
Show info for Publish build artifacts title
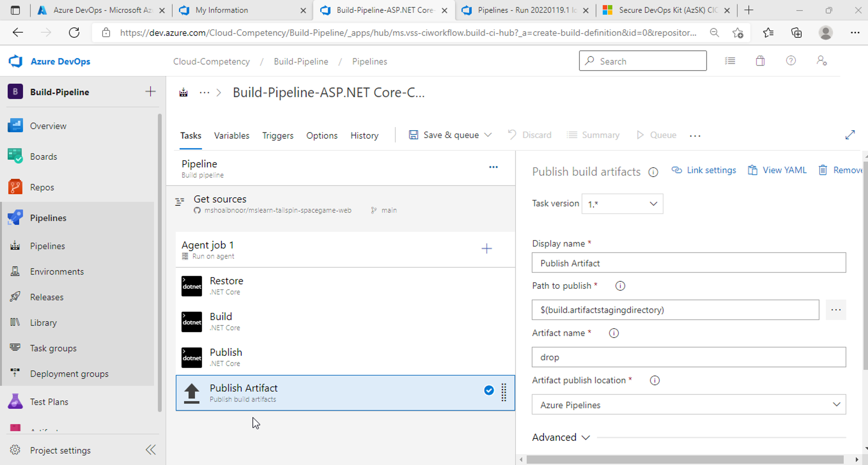pyautogui.click(x=653, y=172)
